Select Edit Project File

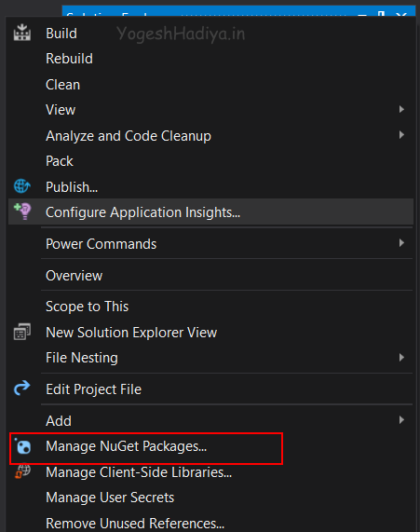210,389
